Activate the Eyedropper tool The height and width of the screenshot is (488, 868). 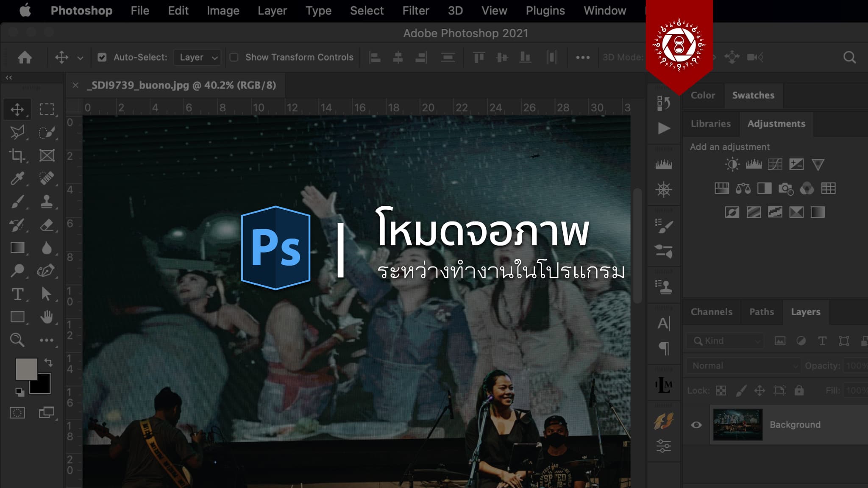tap(17, 178)
